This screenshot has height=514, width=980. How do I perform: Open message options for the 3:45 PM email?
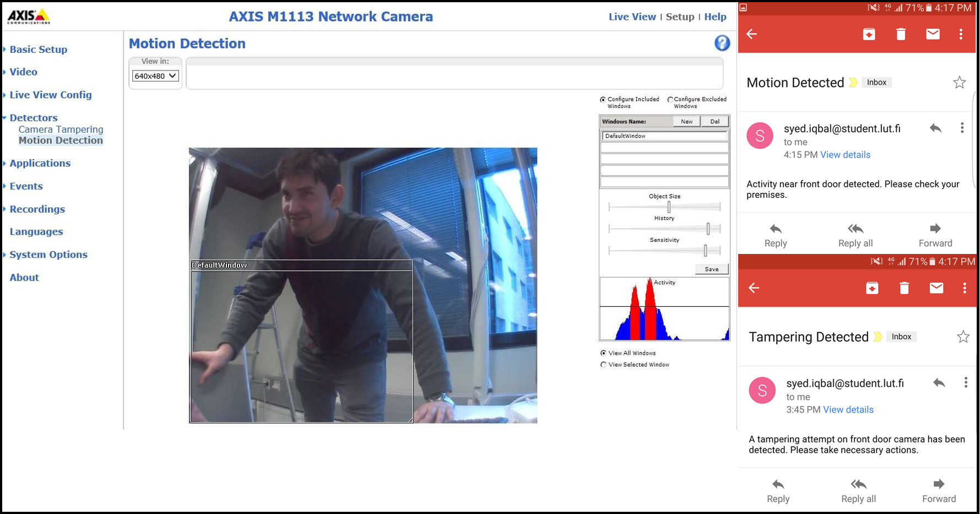966,382
